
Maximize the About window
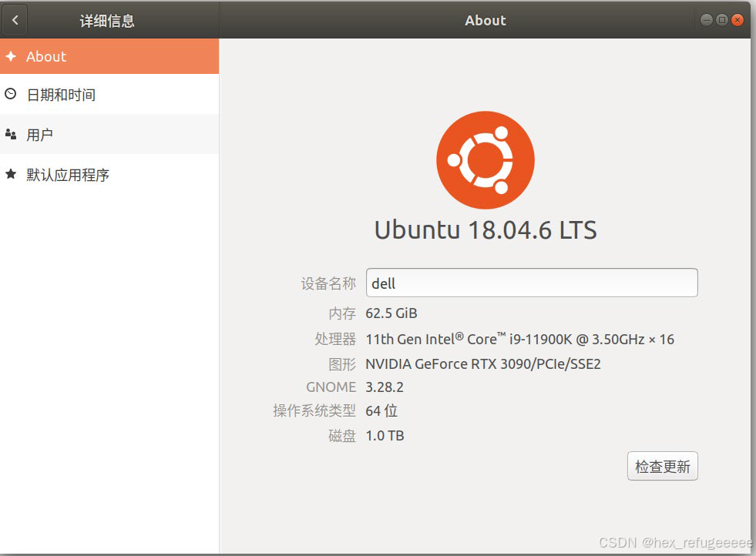pos(722,20)
